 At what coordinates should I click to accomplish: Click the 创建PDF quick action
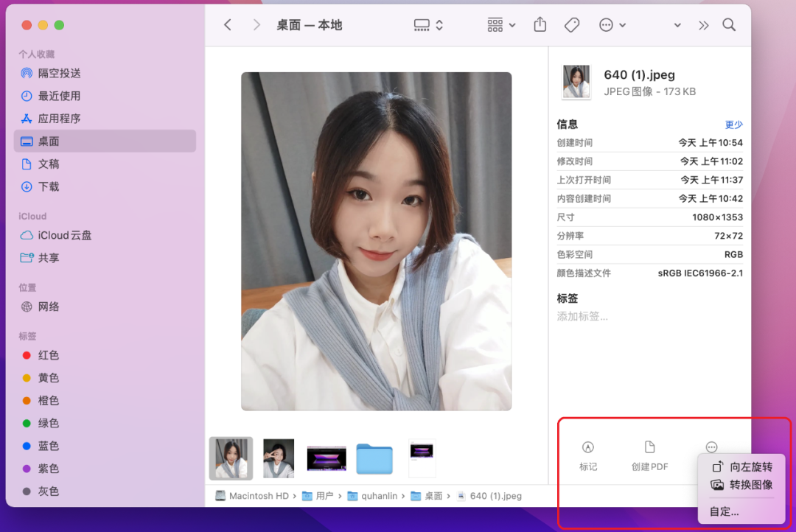click(649, 455)
